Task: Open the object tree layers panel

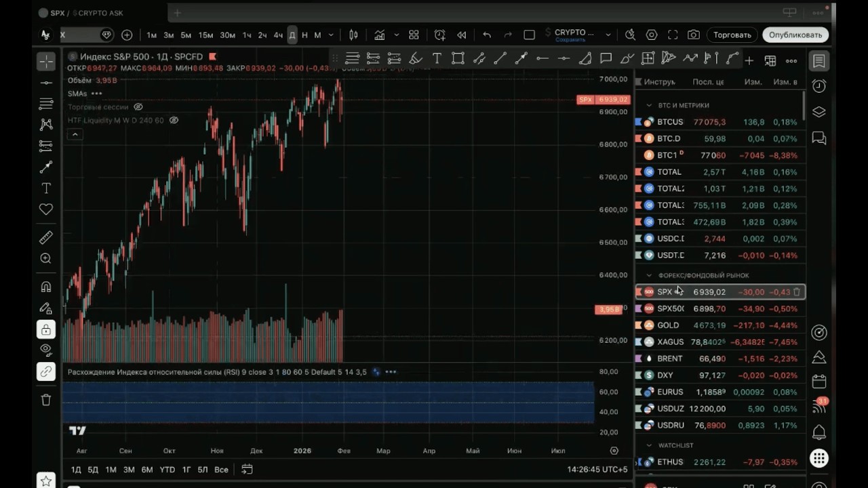Action: tap(819, 112)
